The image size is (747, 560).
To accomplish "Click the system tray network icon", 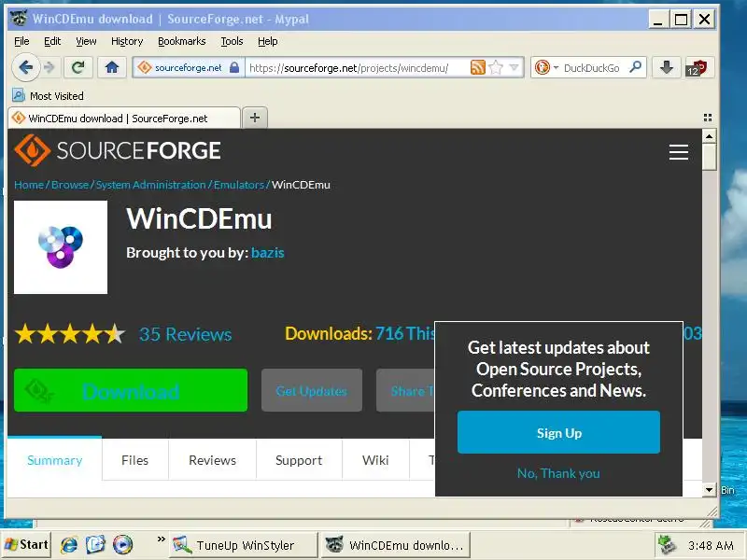I will (x=668, y=545).
